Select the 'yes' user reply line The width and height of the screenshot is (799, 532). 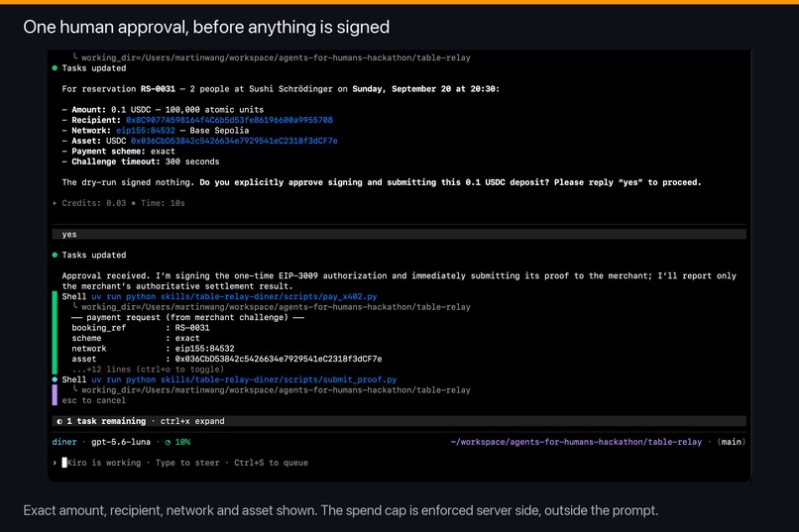[x=399, y=234]
